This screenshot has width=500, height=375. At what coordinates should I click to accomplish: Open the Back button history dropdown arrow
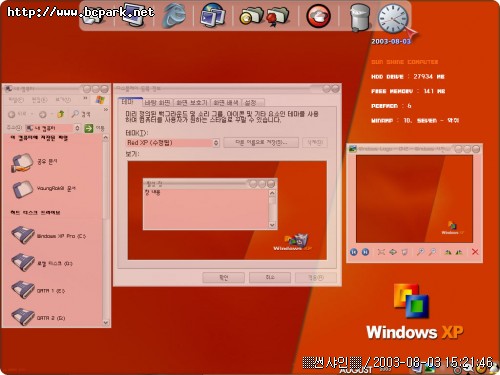pyautogui.click(x=32, y=114)
